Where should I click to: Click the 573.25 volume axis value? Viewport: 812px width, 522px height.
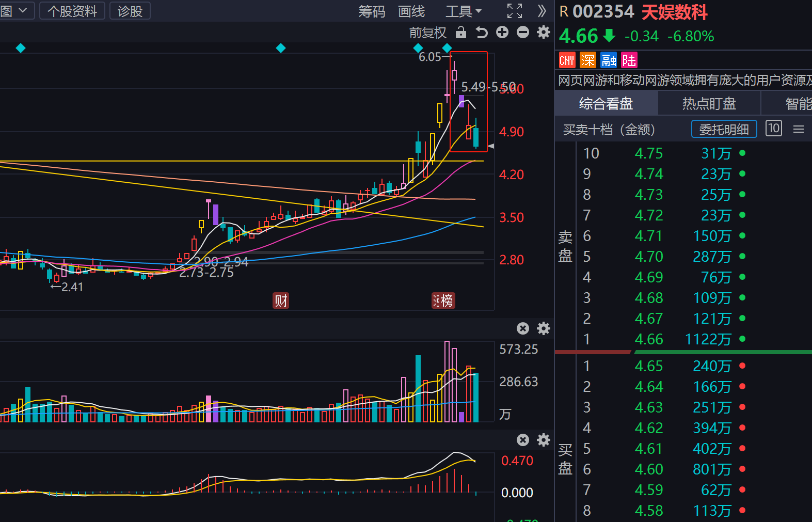pyautogui.click(x=519, y=350)
